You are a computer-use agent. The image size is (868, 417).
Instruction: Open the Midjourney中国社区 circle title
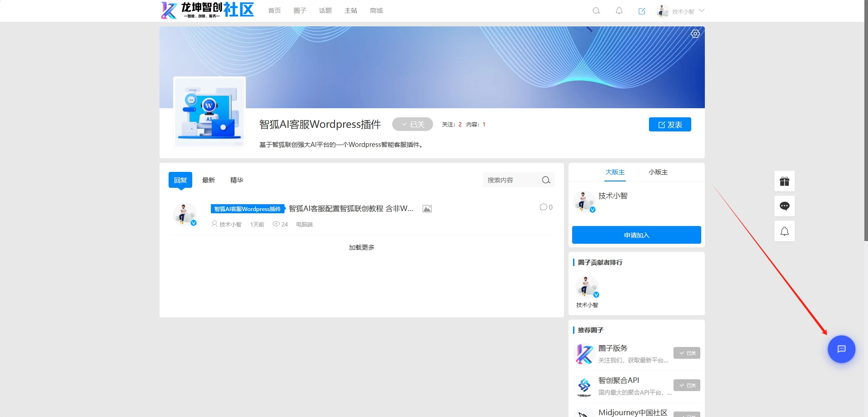click(x=633, y=412)
